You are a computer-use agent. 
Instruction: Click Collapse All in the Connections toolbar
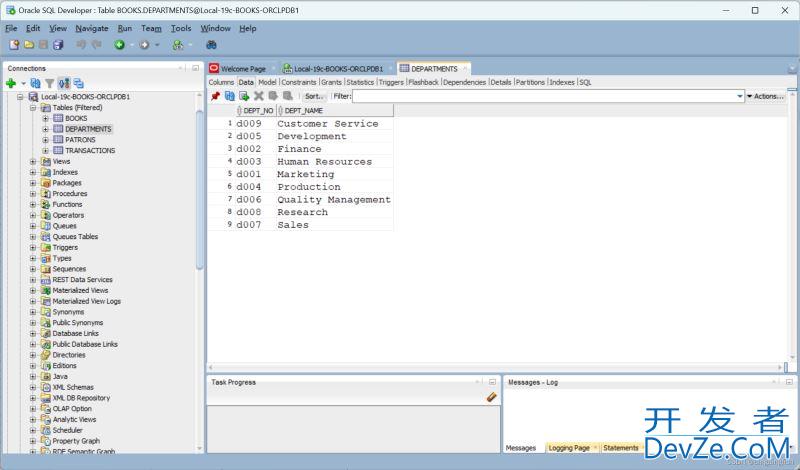[78, 83]
